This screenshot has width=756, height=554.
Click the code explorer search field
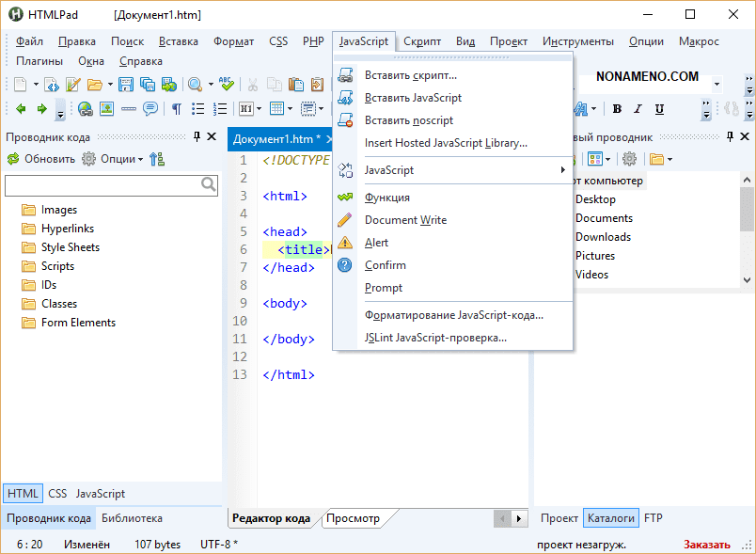pyautogui.click(x=103, y=185)
